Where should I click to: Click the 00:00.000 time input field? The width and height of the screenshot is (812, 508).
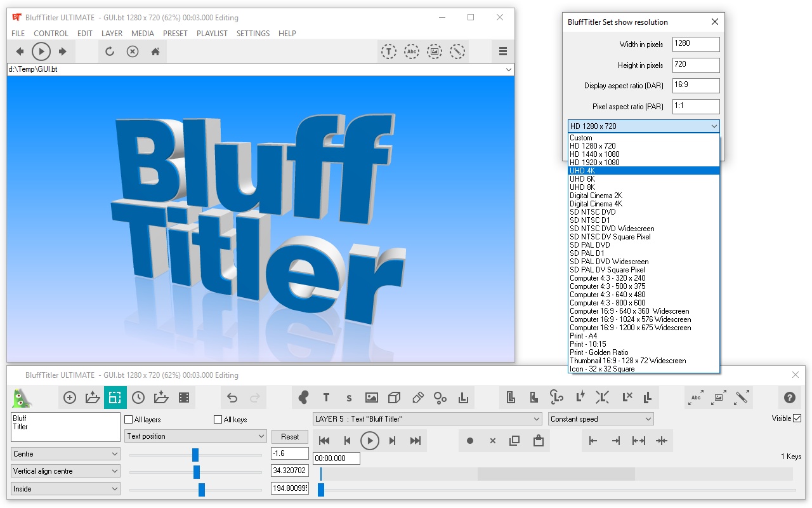[x=336, y=458]
